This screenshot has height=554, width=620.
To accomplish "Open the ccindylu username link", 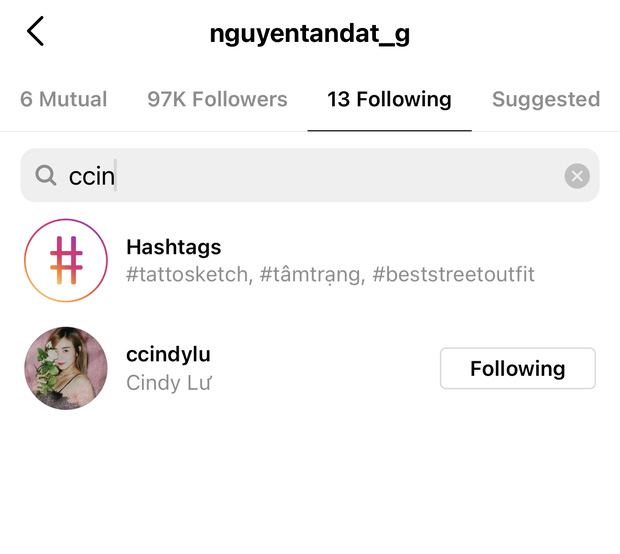I will (168, 354).
